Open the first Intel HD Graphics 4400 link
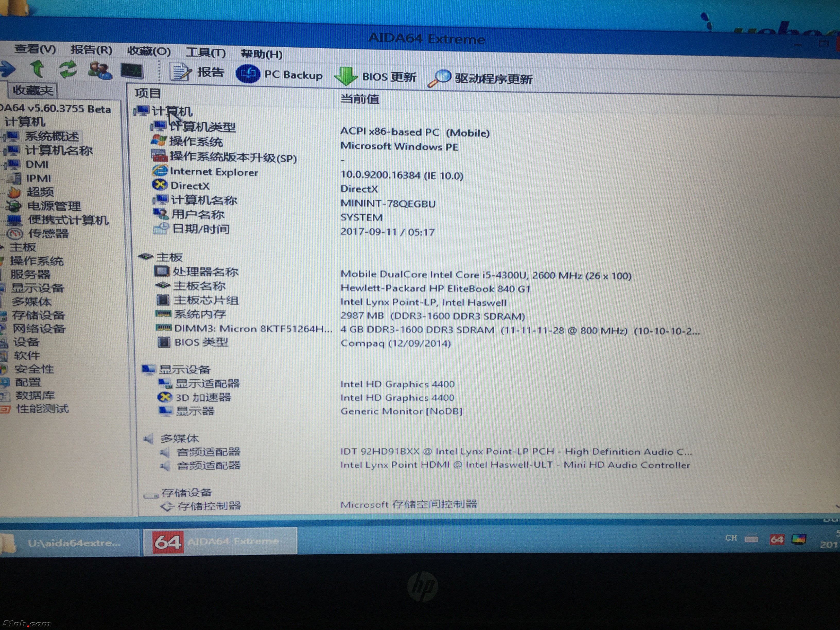This screenshot has height=630, width=840. coord(398,384)
